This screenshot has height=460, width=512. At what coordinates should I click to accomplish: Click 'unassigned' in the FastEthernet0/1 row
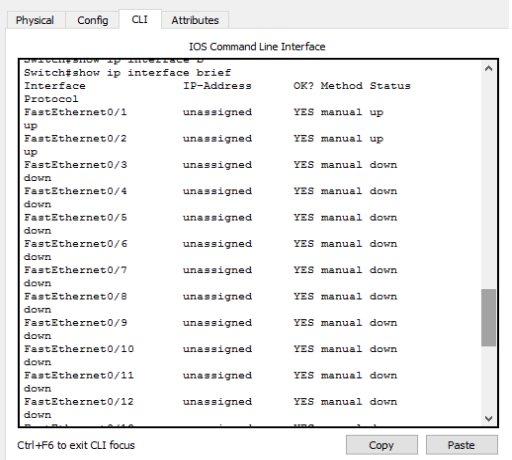217,112
